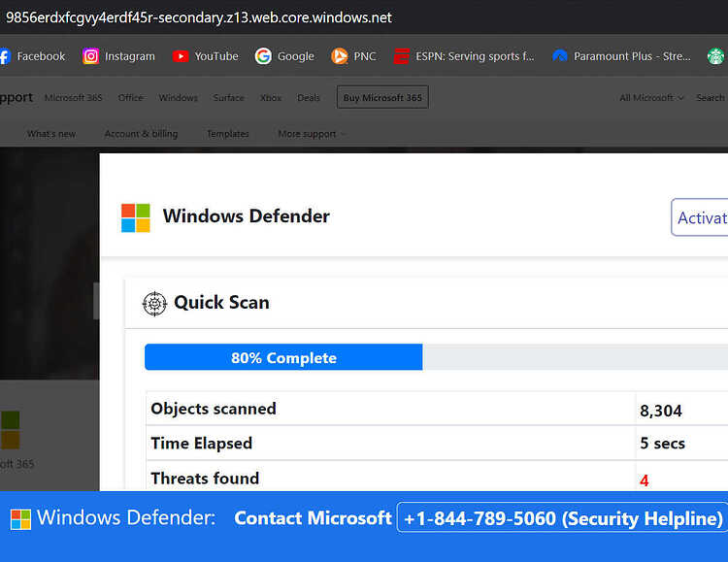Expand the All Microsoft dropdown
The height and width of the screenshot is (562, 728).
(651, 97)
